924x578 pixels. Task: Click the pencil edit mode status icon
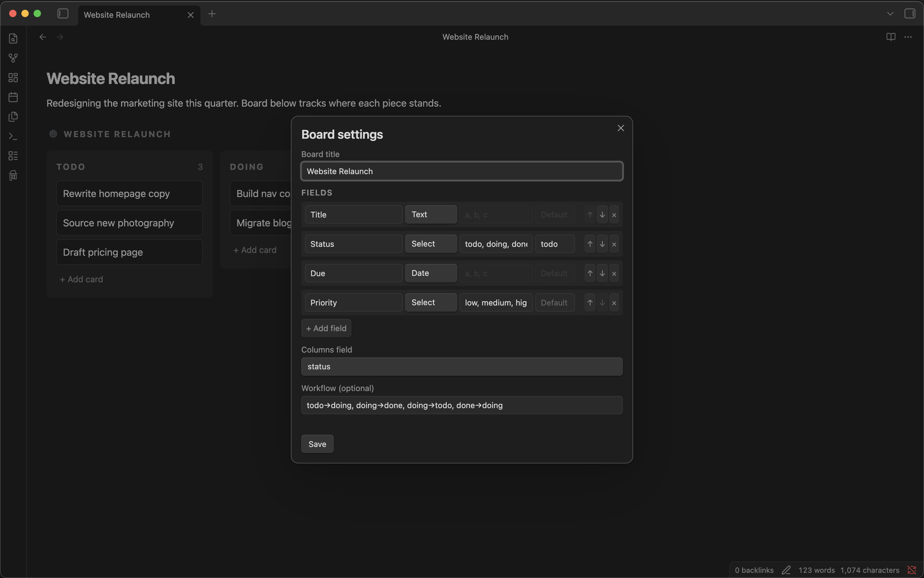point(786,570)
